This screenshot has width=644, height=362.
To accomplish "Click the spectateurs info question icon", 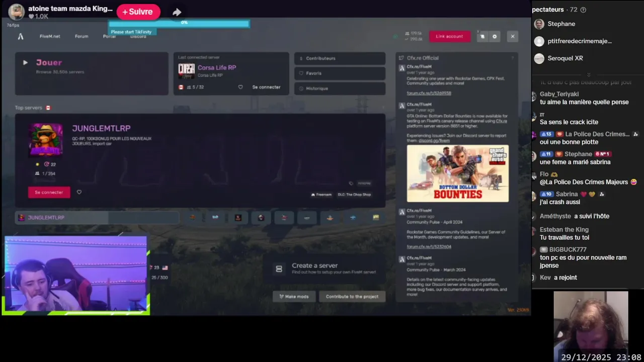I will [x=583, y=10].
